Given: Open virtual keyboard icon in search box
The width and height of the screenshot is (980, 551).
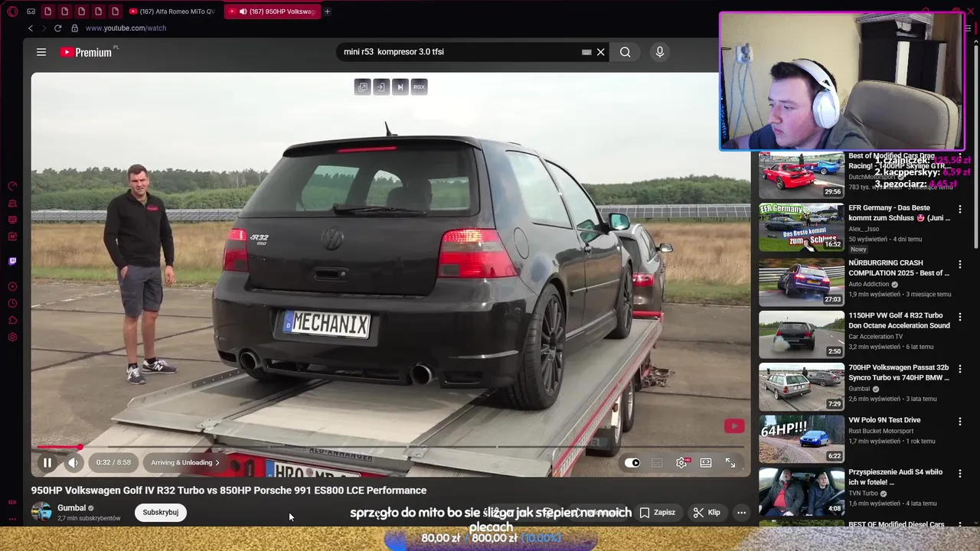Looking at the screenshot, I should (x=586, y=52).
